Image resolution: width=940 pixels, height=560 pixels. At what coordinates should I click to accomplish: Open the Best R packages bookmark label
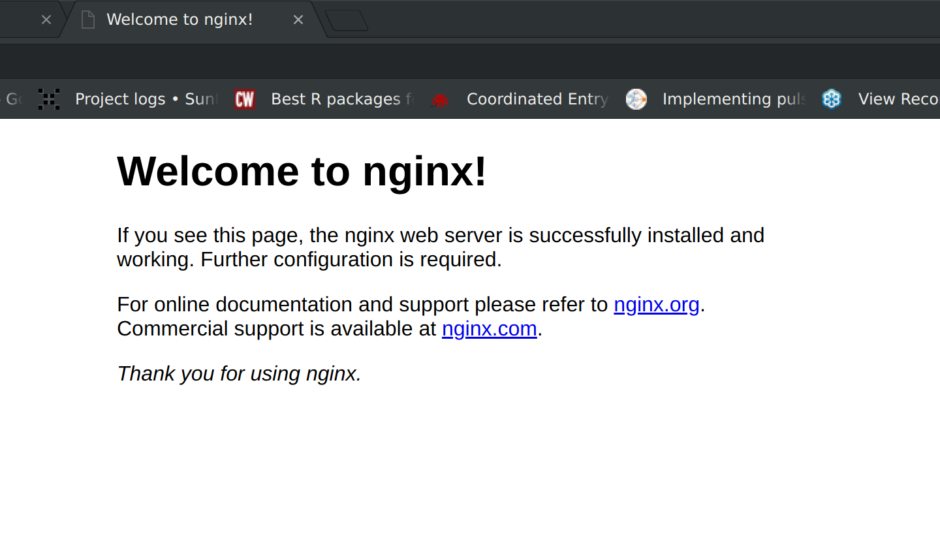(341, 99)
